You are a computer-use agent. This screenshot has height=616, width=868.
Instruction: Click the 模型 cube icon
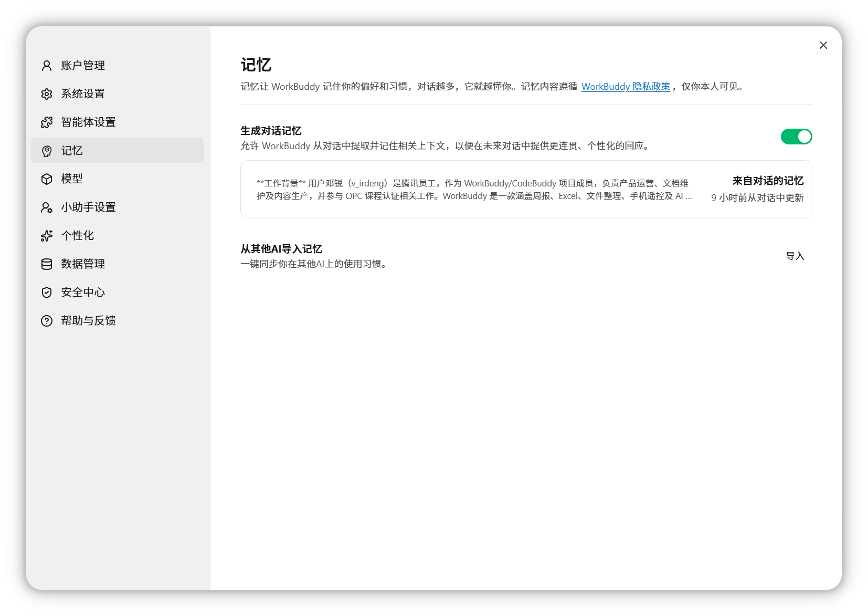[x=47, y=179]
